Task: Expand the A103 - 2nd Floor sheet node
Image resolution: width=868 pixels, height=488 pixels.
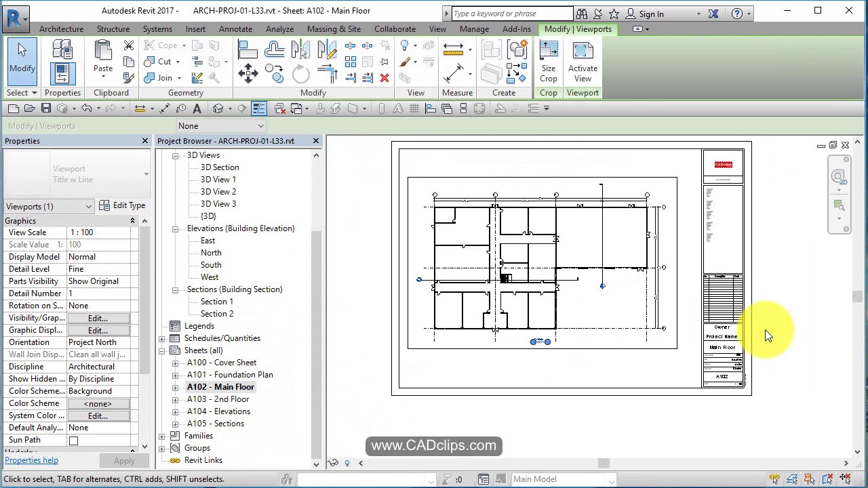Action: (x=175, y=399)
